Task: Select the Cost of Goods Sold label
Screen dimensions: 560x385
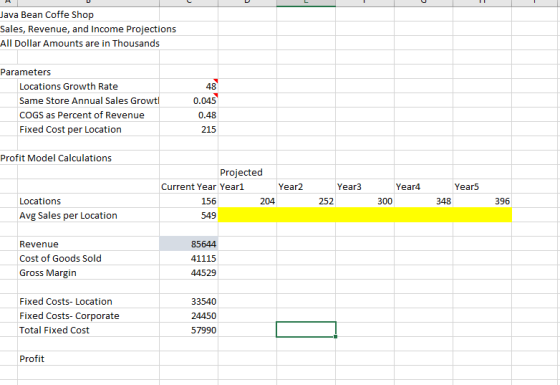Action: point(60,258)
